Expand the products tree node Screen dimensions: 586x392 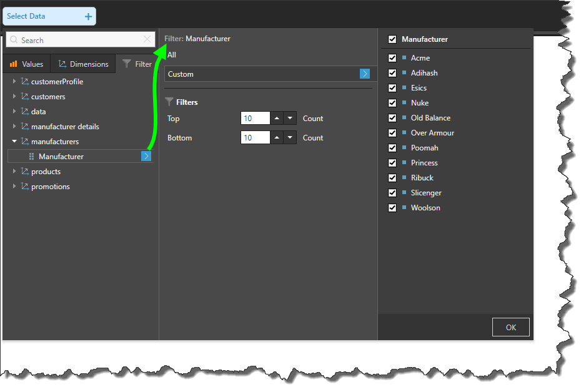coord(14,171)
